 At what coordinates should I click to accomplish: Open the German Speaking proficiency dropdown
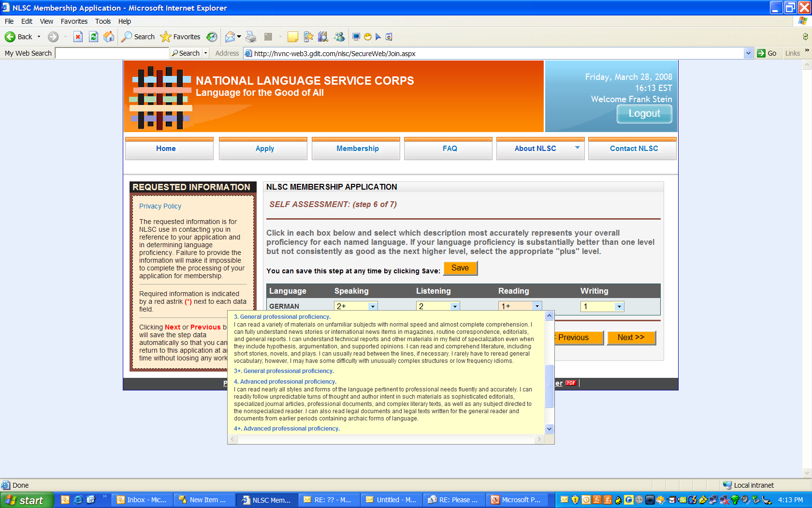click(x=373, y=306)
